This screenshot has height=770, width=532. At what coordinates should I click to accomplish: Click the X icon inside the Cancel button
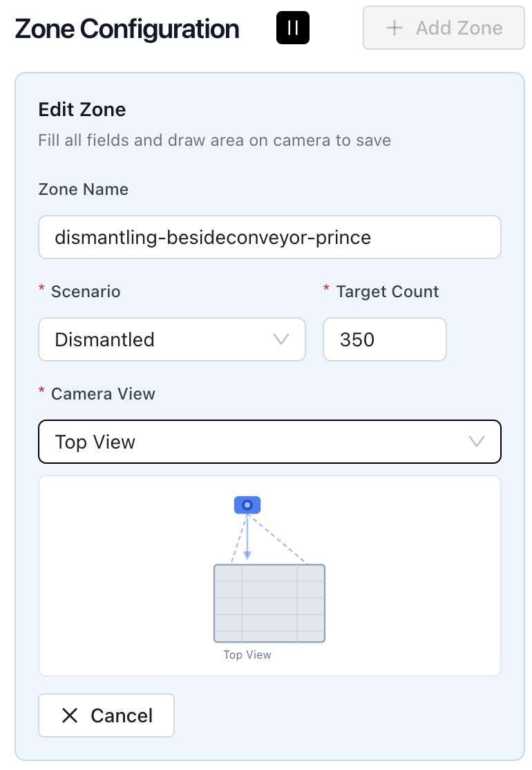point(69,715)
